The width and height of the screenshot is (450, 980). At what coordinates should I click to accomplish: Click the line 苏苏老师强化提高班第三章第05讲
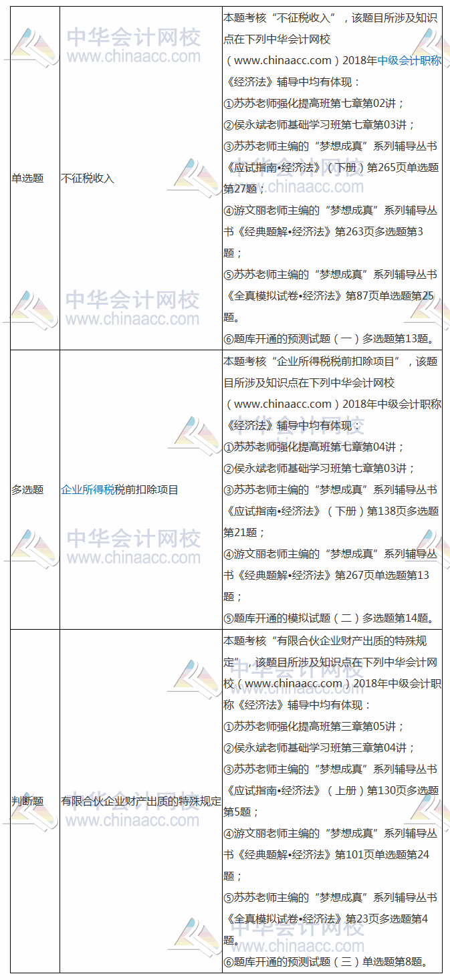pos(314,727)
